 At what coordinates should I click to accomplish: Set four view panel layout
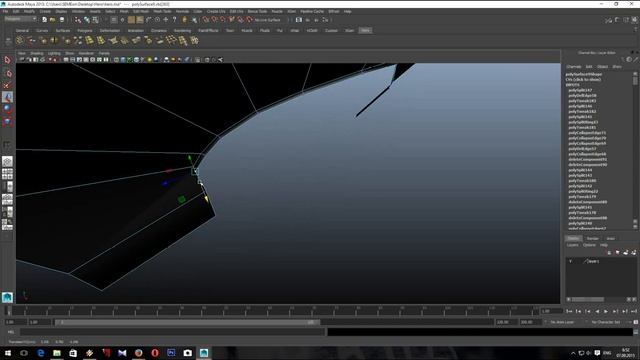(x=7, y=174)
